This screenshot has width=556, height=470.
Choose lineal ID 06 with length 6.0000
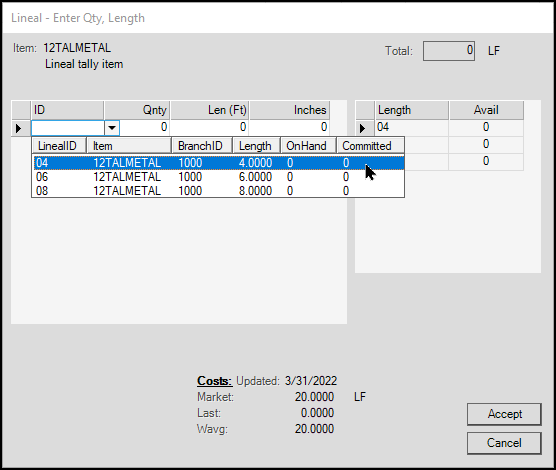(219, 177)
